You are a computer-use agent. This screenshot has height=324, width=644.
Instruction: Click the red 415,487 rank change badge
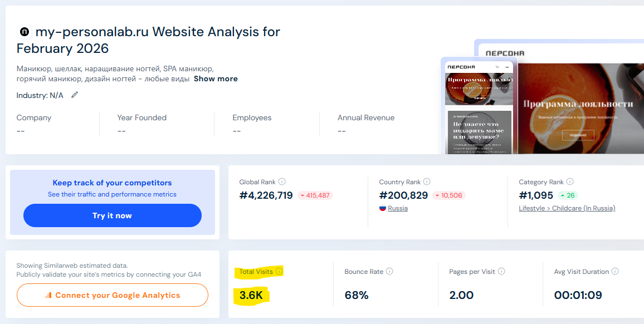tap(315, 196)
